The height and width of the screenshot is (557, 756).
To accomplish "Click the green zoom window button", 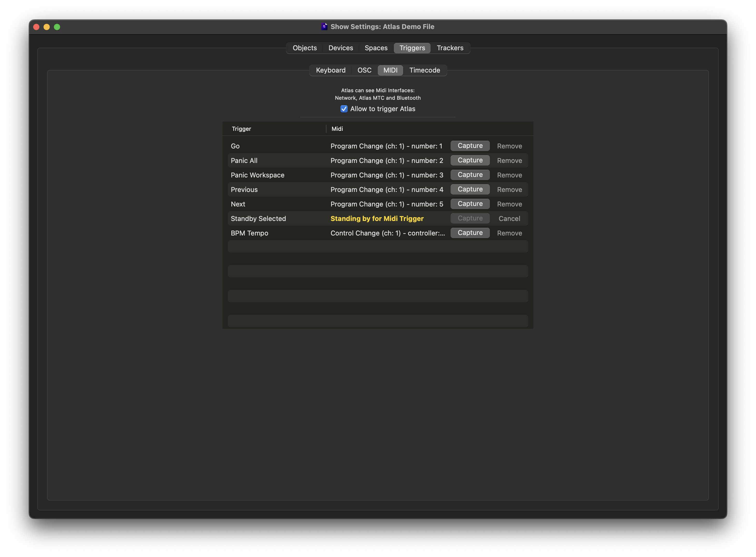I will pos(57,27).
